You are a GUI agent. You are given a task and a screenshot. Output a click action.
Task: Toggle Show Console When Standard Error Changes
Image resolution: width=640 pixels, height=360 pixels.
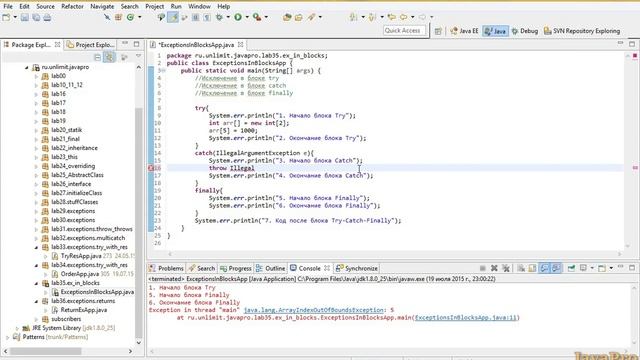click(556, 268)
